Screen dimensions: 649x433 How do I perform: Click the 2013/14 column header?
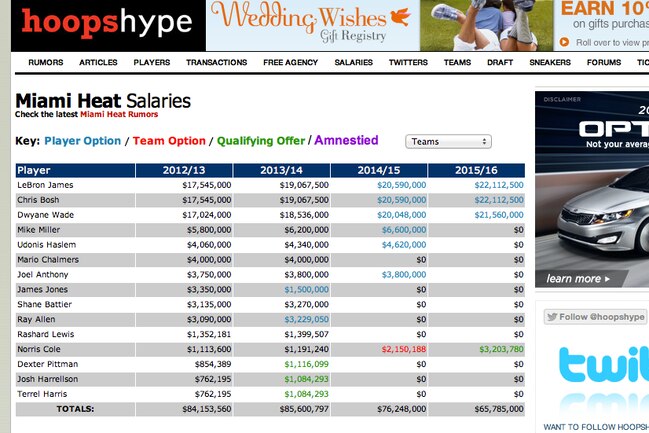281,171
